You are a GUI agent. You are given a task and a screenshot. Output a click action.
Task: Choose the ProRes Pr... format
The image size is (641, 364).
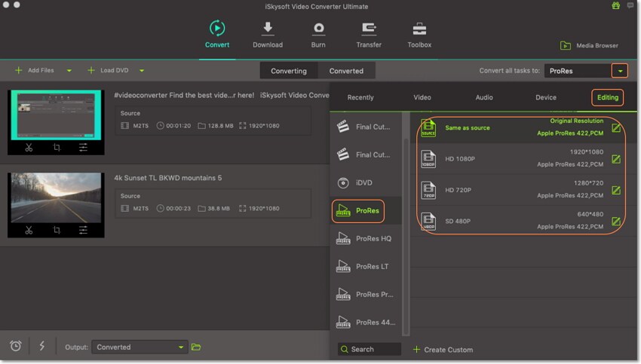[366, 294]
